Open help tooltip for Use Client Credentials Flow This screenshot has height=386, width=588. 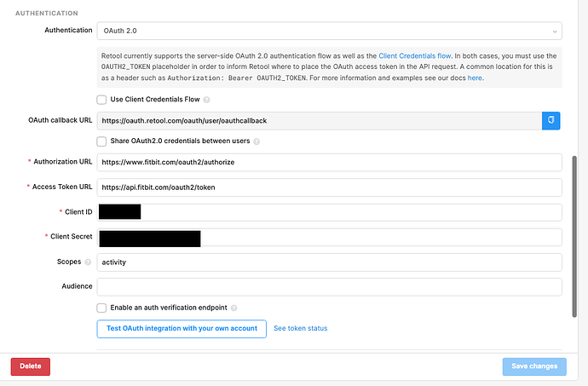tap(206, 100)
